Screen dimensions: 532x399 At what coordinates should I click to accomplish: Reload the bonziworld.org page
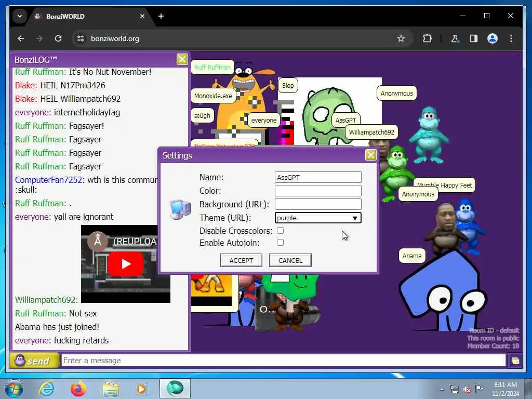[x=58, y=38]
